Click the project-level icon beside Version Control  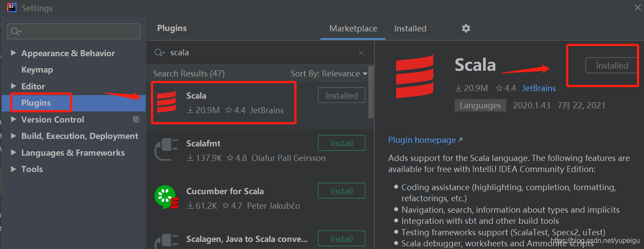[136, 119]
